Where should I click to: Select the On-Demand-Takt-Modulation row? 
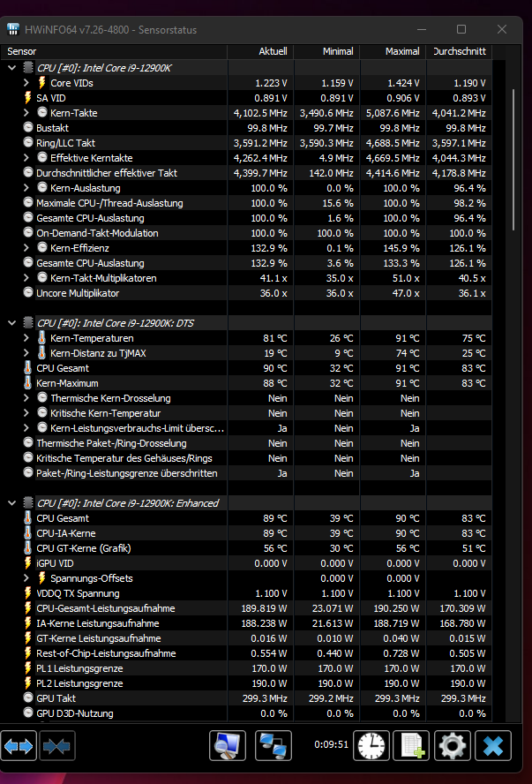247,233
